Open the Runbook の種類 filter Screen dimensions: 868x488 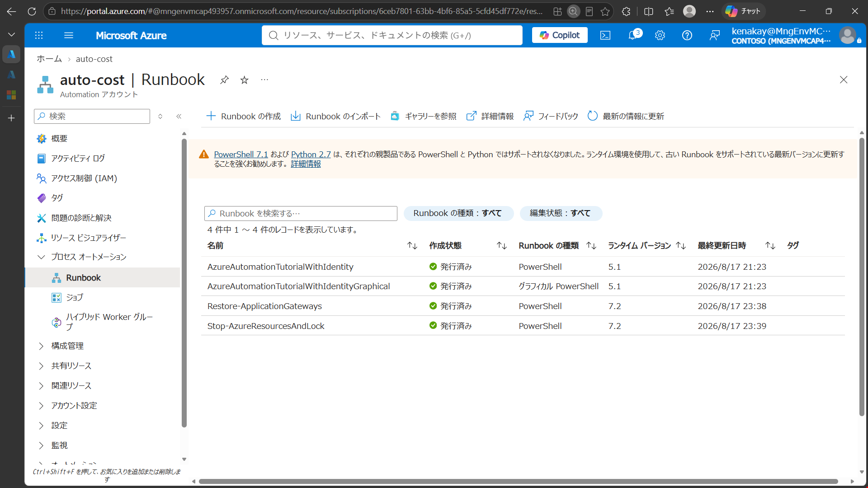click(x=458, y=213)
